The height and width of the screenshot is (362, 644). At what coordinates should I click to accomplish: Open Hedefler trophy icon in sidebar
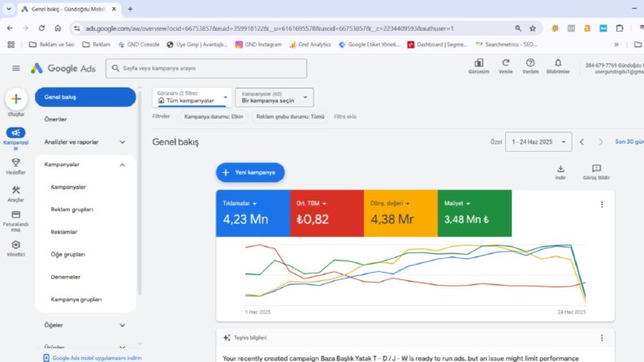15,162
